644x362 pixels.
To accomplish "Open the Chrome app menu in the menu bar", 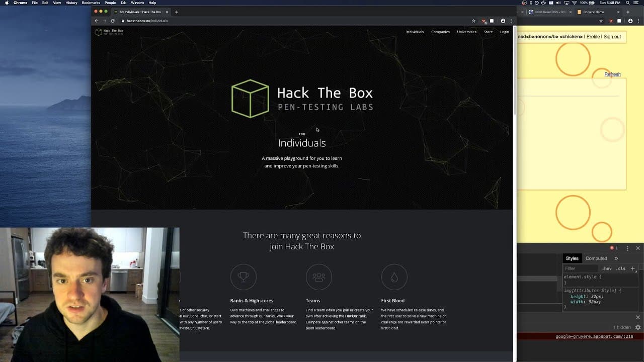I will [x=21, y=3].
